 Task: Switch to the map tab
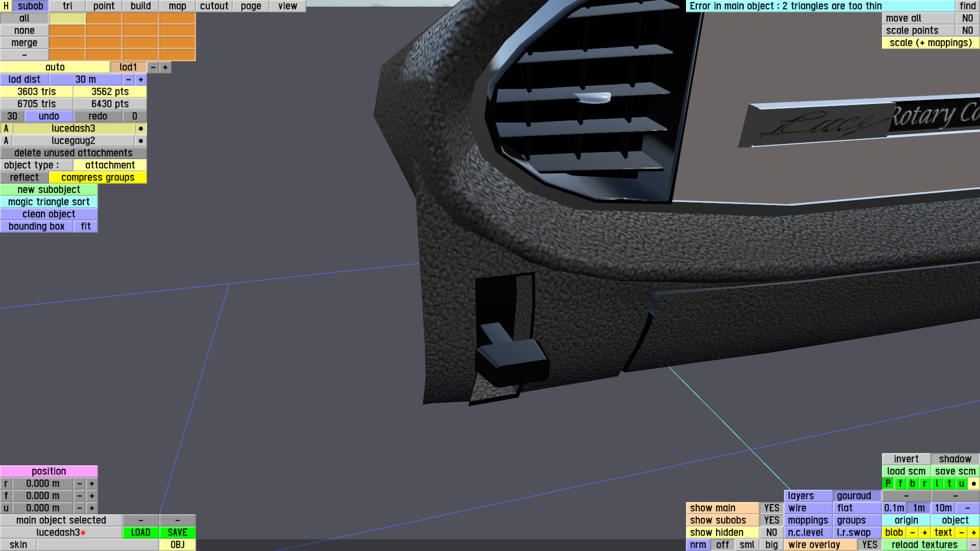pos(177,6)
